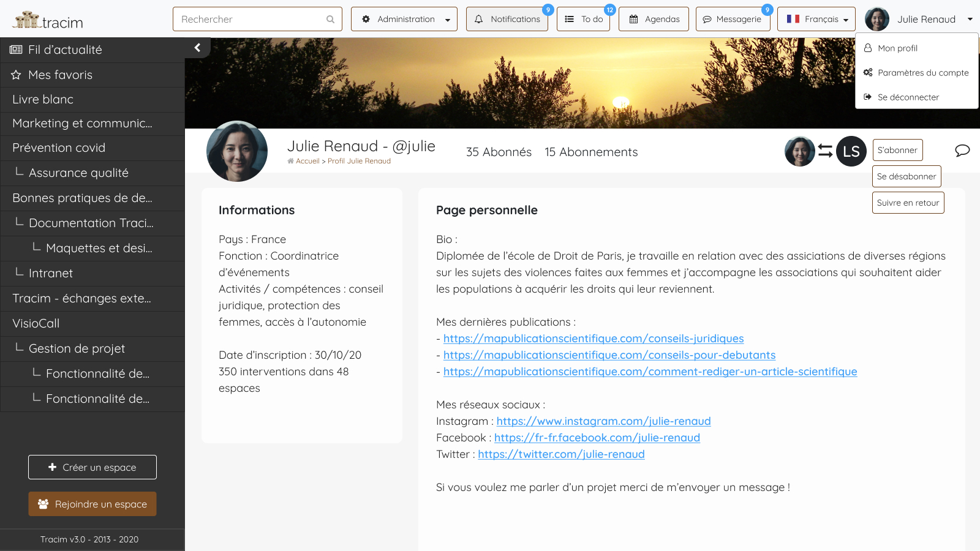This screenshot has height=551, width=980.
Task: Open the speech bubble to message Julie
Action: pyautogui.click(x=962, y=150)
